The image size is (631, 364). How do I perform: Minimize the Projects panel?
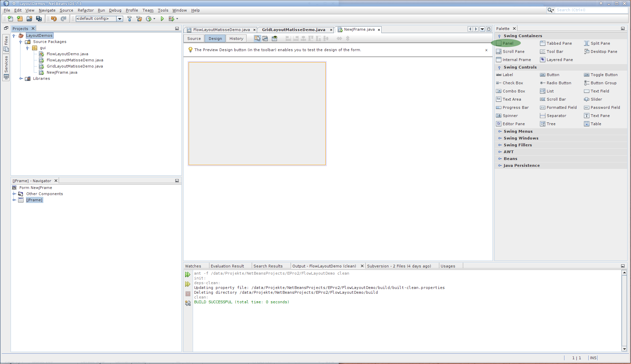177,29
